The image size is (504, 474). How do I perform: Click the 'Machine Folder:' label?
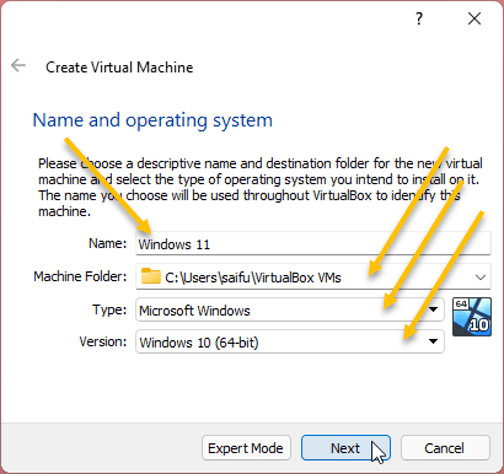point(80,276)
